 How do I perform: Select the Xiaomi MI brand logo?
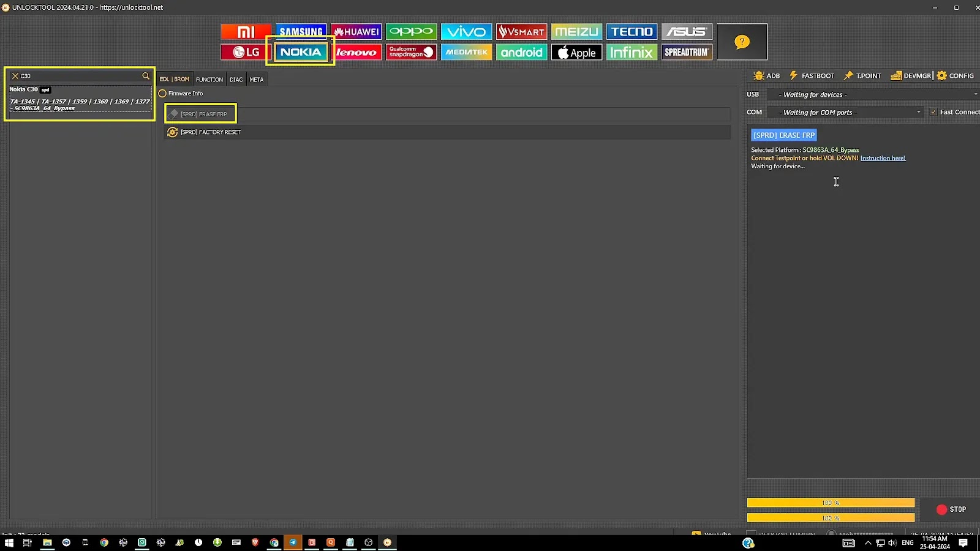coord(246,31)
